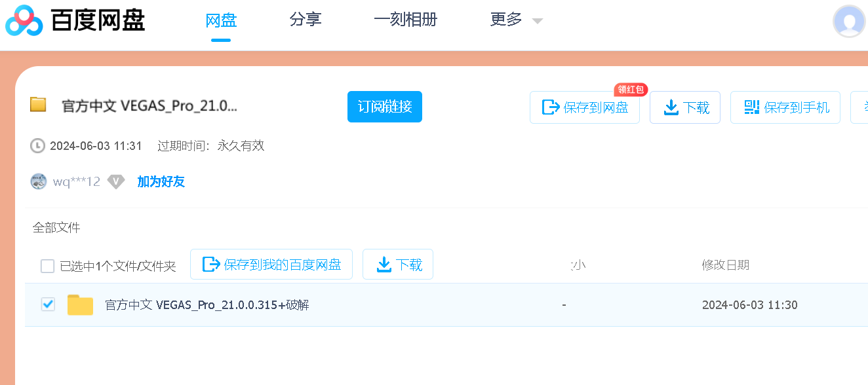Click the modified date 2024-06-03 11:30
Viewport: 868px width, 385px height.
pos(750,305)
